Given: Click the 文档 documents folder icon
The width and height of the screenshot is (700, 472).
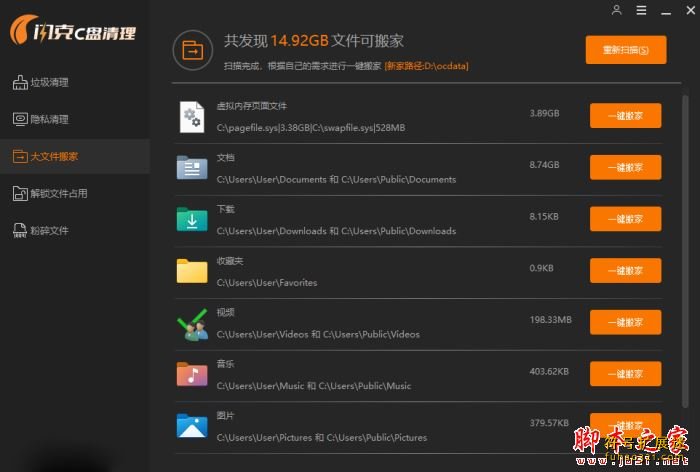Looking at the screenshot, I should (191, 168).
